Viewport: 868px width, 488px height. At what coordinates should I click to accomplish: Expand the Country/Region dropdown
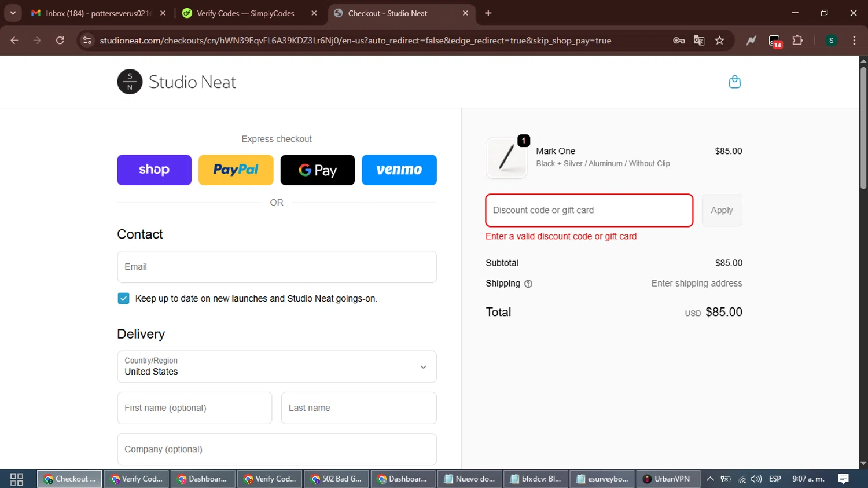click(277, 366)
